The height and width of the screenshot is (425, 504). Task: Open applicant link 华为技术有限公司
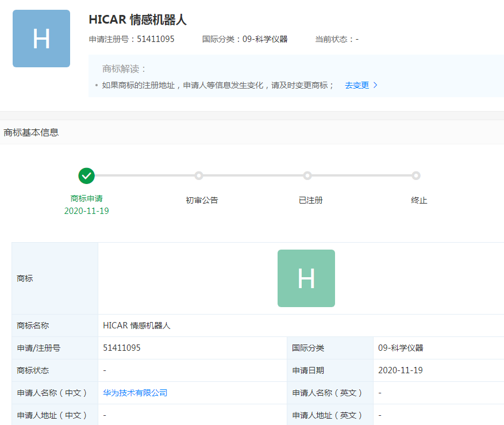(x=135, y=393)
